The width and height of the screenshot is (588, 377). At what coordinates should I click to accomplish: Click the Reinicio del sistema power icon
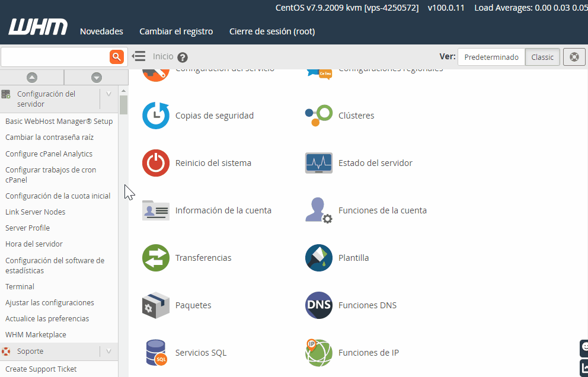coord(156,163)
